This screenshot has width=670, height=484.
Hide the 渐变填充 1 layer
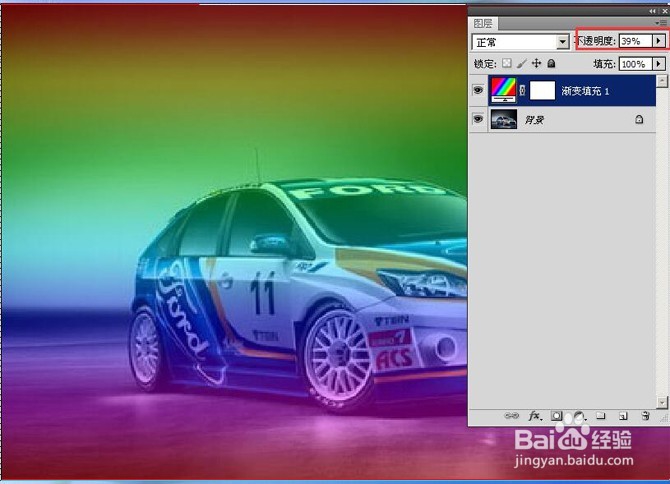(x=478, y=90)
